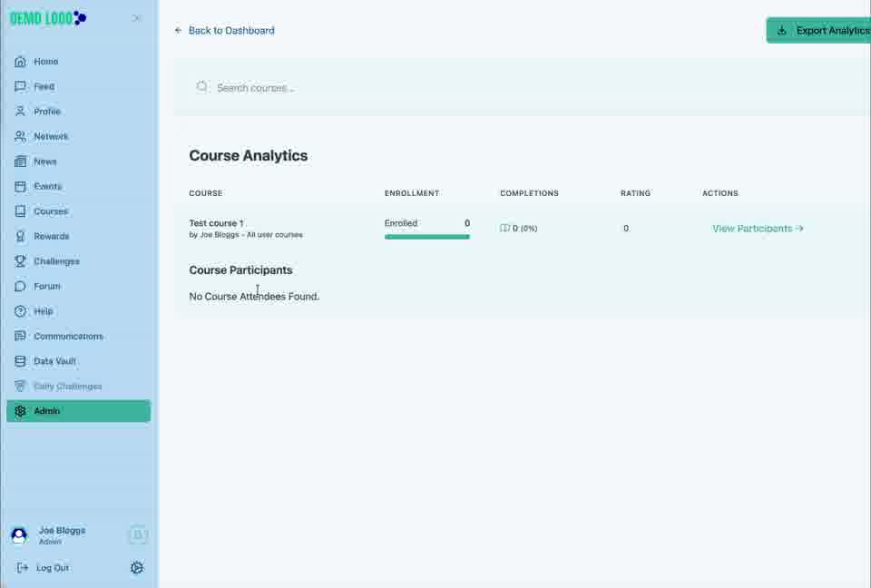Select the Test course 1 title

click(216, 223)
